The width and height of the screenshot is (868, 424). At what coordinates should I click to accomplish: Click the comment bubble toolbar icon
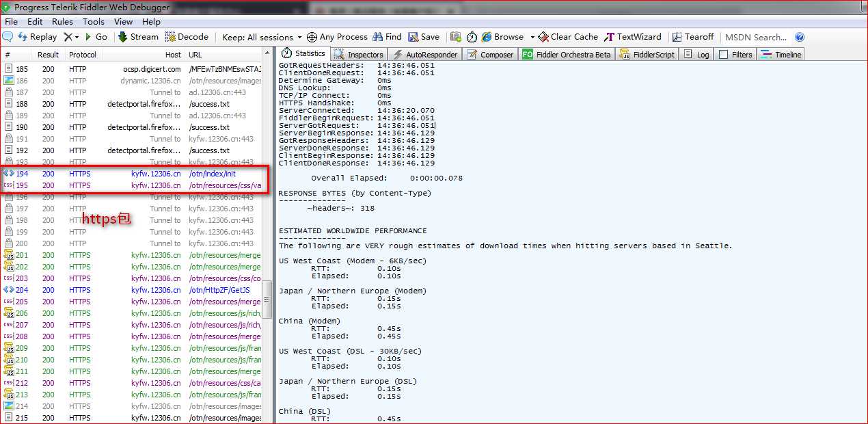coord(8,37)
